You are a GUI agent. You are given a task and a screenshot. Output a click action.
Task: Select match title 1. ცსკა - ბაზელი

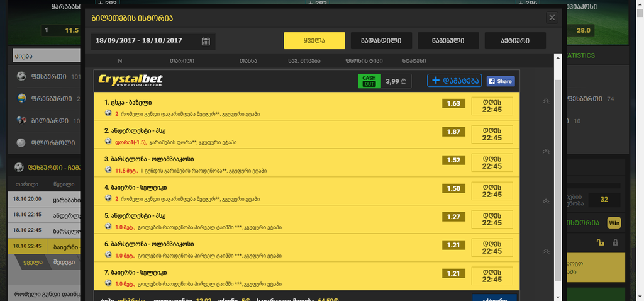tap(128, 103)
